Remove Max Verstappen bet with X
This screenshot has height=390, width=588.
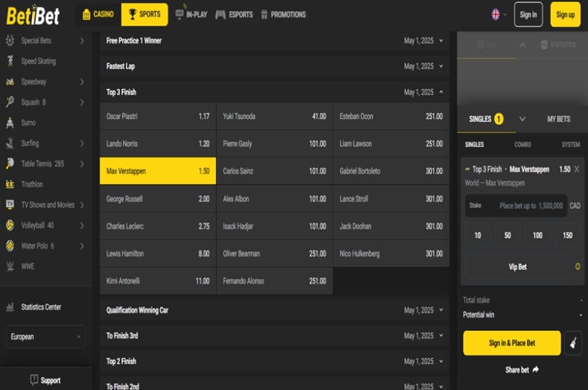click(577, 169)
